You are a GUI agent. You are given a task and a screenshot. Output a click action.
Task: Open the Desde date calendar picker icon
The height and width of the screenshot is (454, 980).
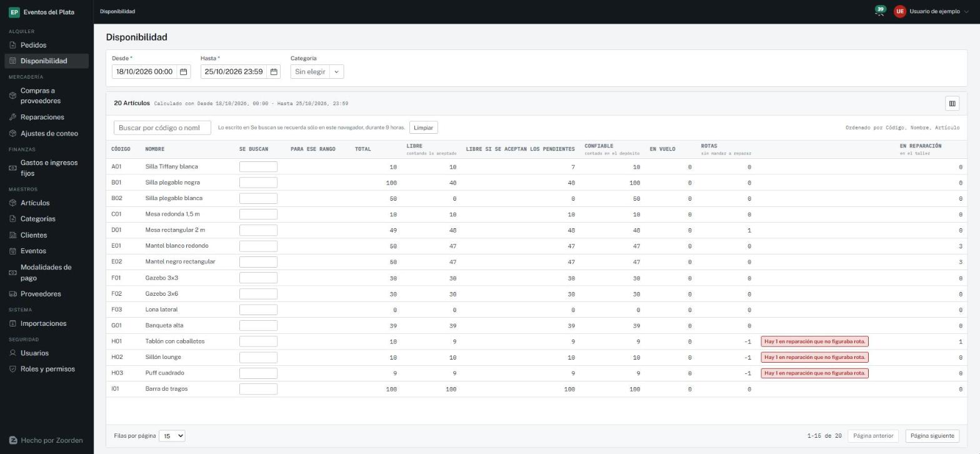(x=184, y=72)
